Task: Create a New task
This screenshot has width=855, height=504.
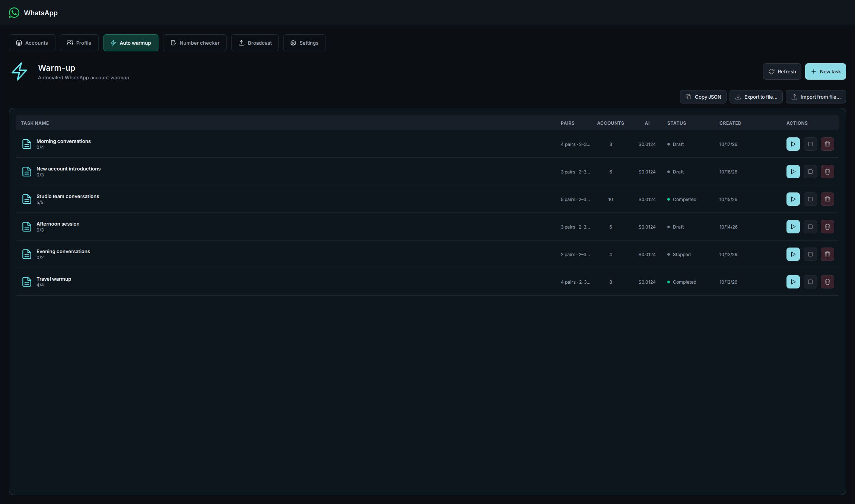Action: (x=825, y=71)
